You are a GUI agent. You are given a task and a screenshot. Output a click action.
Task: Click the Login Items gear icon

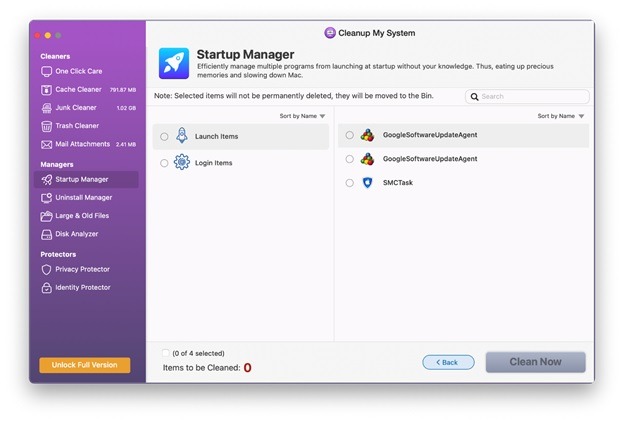pos(182,162)
